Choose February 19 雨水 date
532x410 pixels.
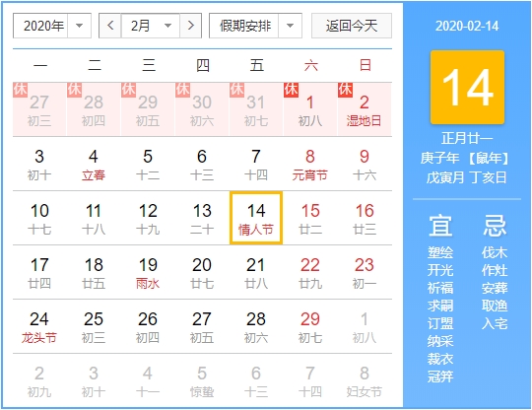[148, 272]
